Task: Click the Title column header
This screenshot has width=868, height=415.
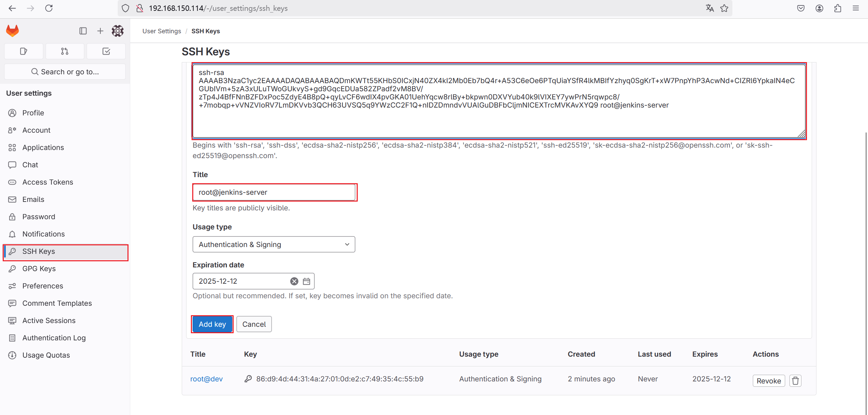Action: click(198, 354)
